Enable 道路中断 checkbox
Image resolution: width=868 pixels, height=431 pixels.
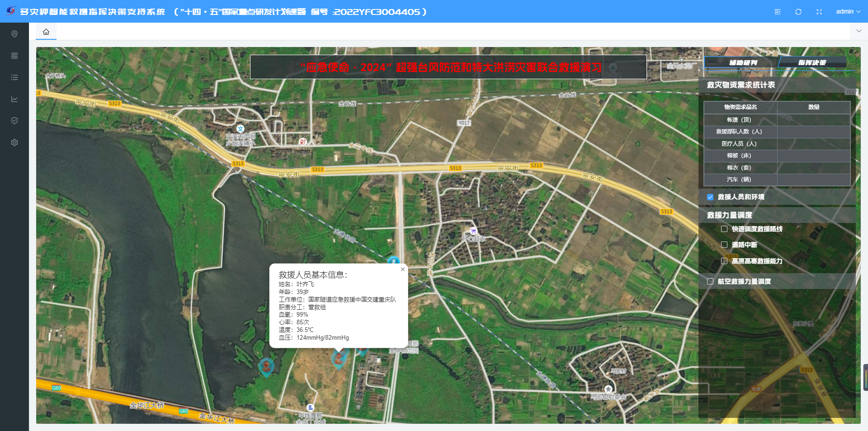pyautogui.click(x=724, y=245)
